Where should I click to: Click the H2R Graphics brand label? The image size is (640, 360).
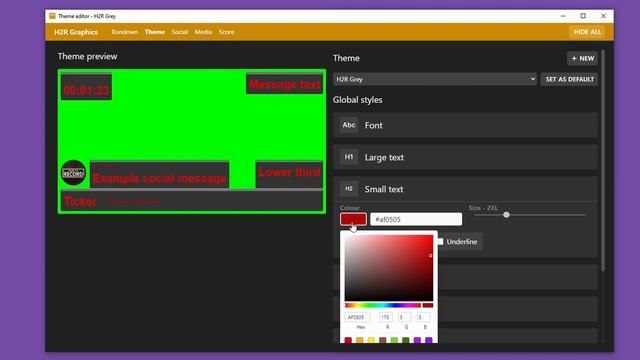[x=76, y=32]
